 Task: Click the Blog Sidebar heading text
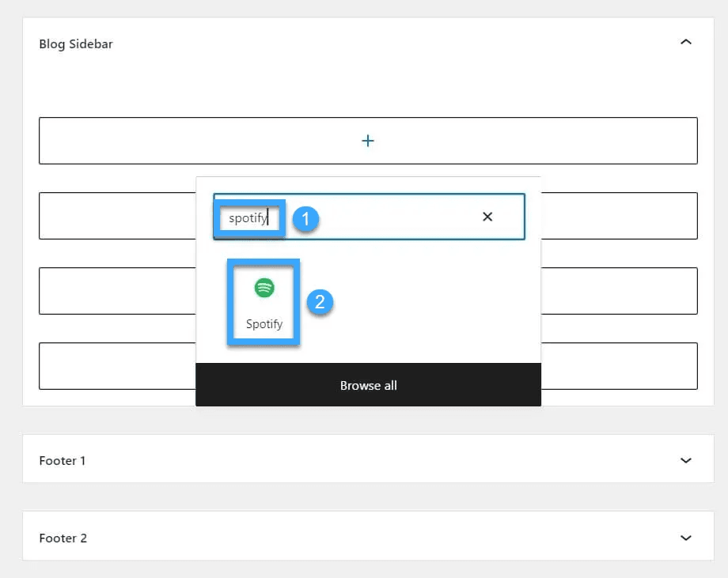(76, 44)
